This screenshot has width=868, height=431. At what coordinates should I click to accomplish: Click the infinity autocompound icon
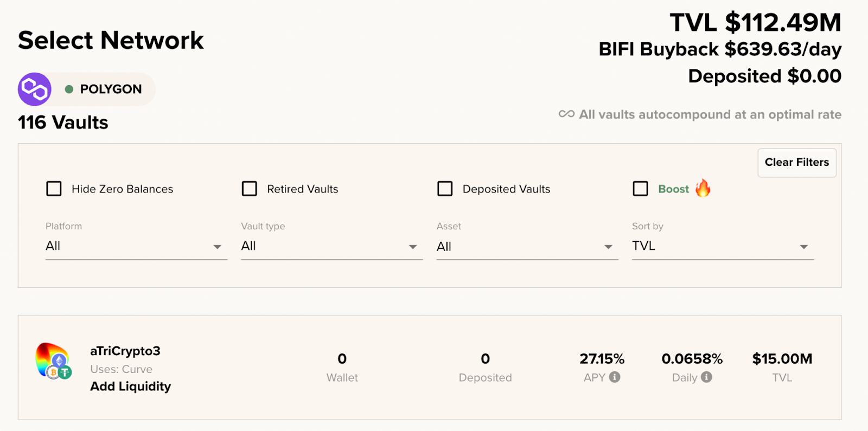click(566, 114)
